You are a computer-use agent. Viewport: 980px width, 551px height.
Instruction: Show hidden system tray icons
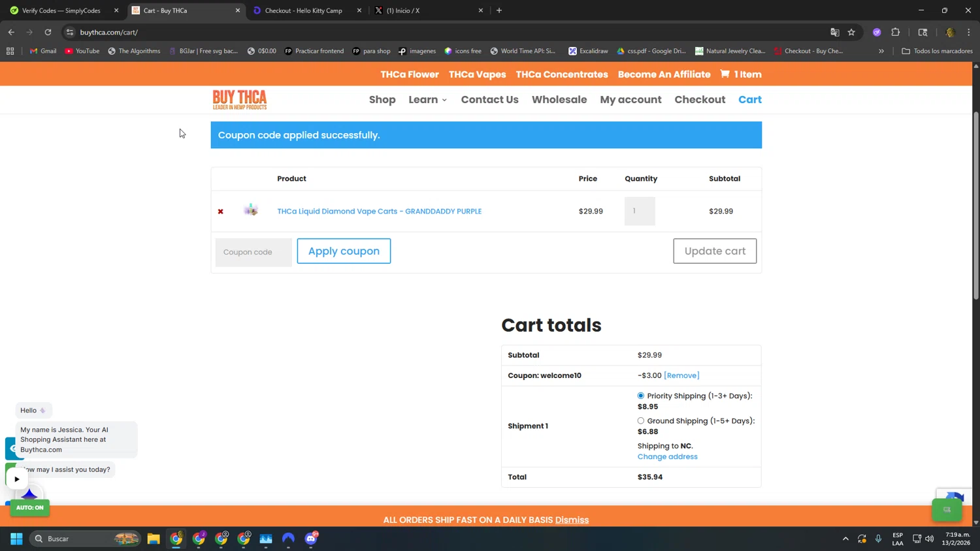coord(845,539)
